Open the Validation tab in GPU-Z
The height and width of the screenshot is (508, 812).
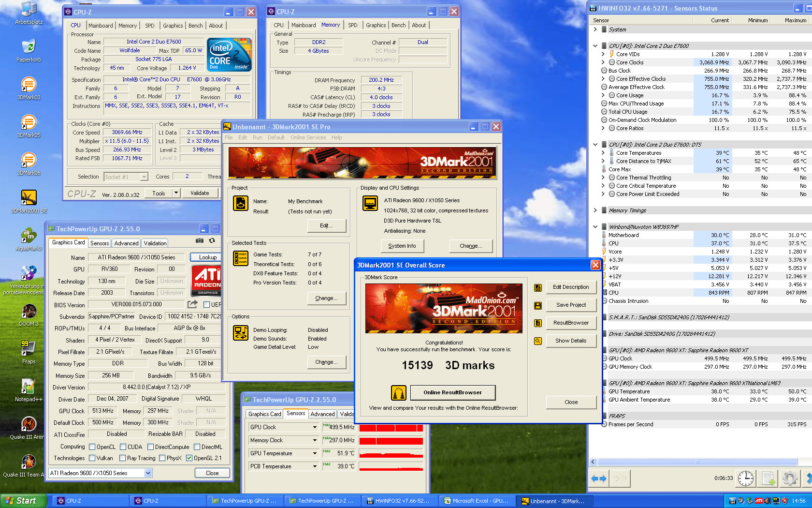point(155,243)
